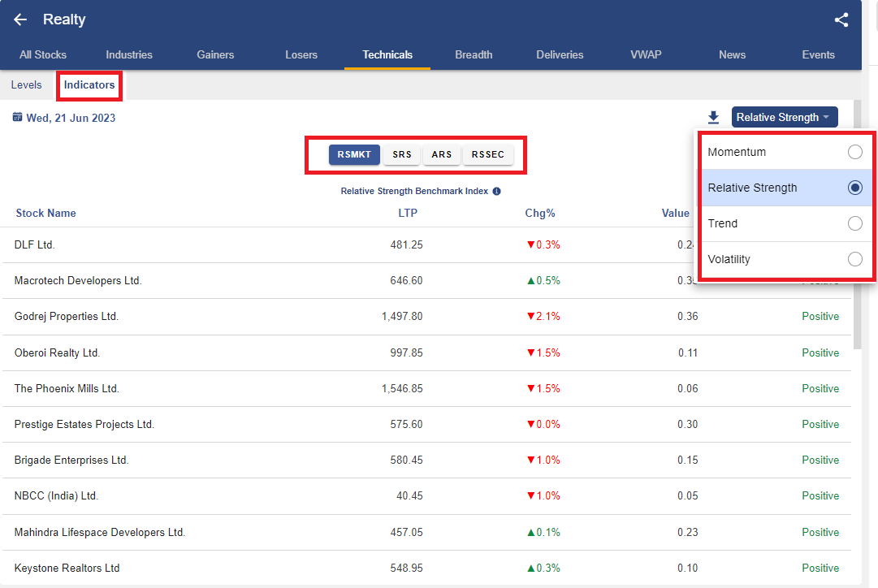Click Godrej Properties LTP 1,497.80
The image size is (878, 588).
click(x=402, y=317)
